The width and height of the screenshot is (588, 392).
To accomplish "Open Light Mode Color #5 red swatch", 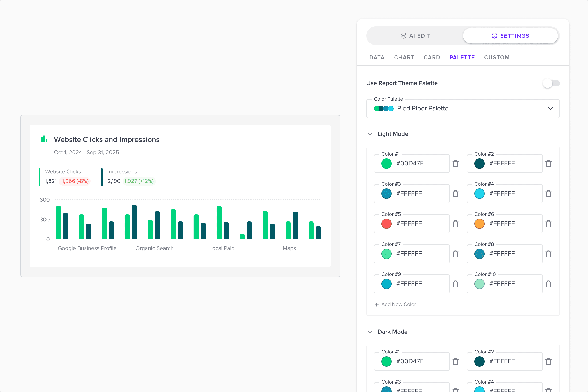I will pyautogui.click(x=386, y=223).
